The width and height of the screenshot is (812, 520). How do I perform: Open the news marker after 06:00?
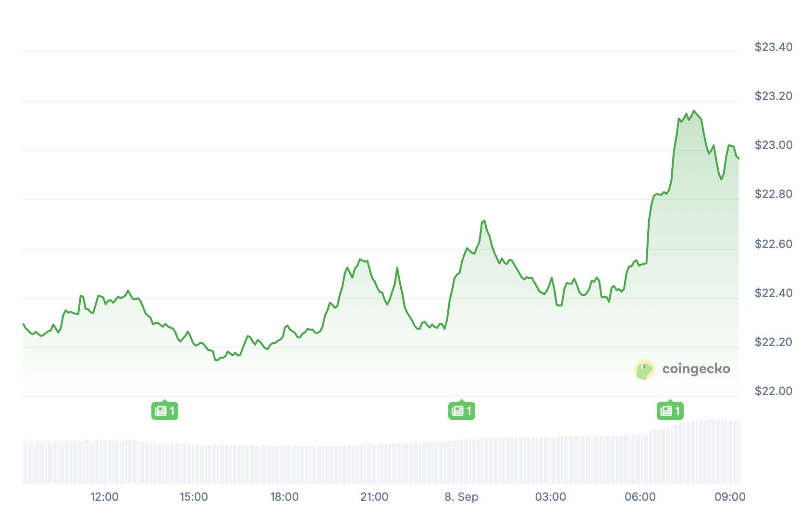point(670,410)
